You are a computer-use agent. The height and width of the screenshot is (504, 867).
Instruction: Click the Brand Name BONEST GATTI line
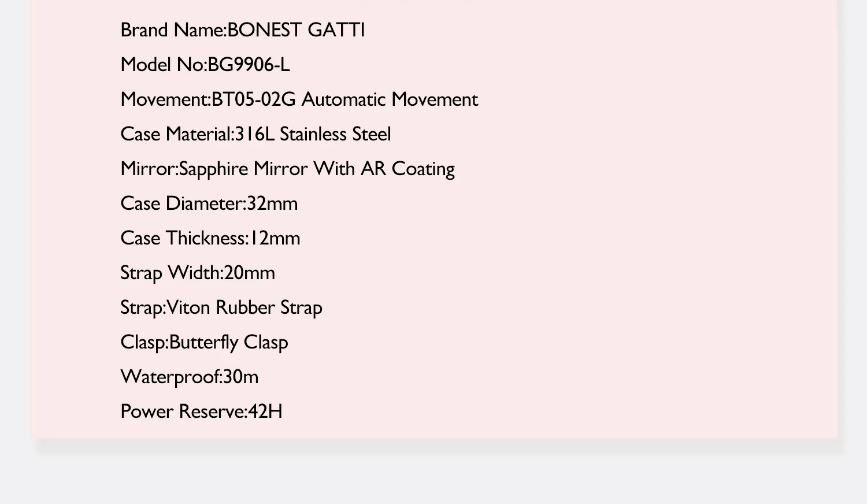point(243,30)
